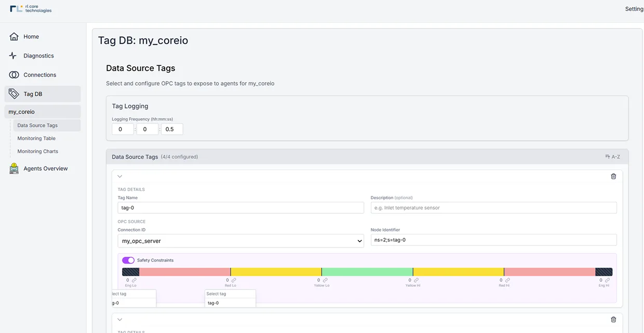Click the yellow segment above Yellow Hi
This screenshot has width=644, height=333.
[459, 272]
